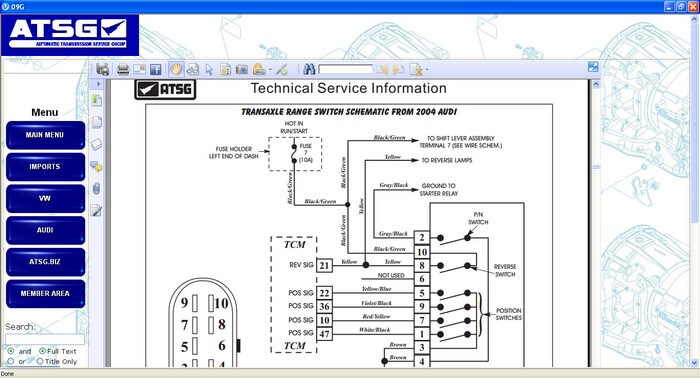Expand the navigation pane arrow
Screen dimensions: 700x378
(98, 84)
